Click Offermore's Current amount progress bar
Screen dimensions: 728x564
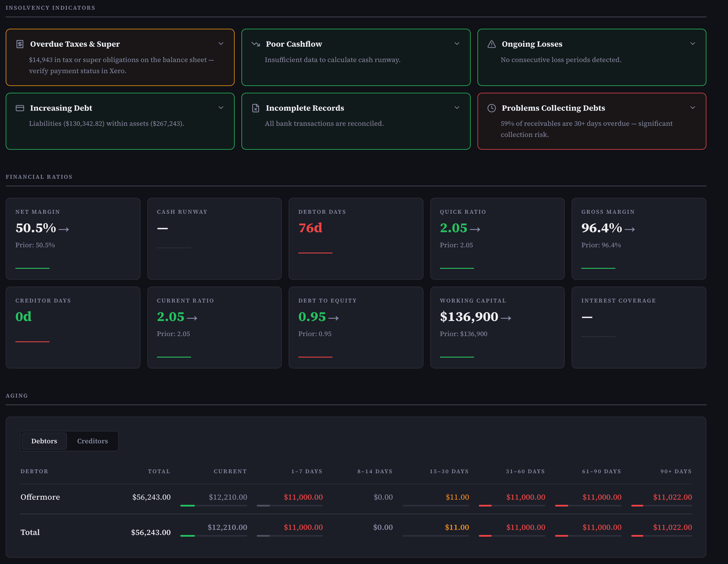214,506
